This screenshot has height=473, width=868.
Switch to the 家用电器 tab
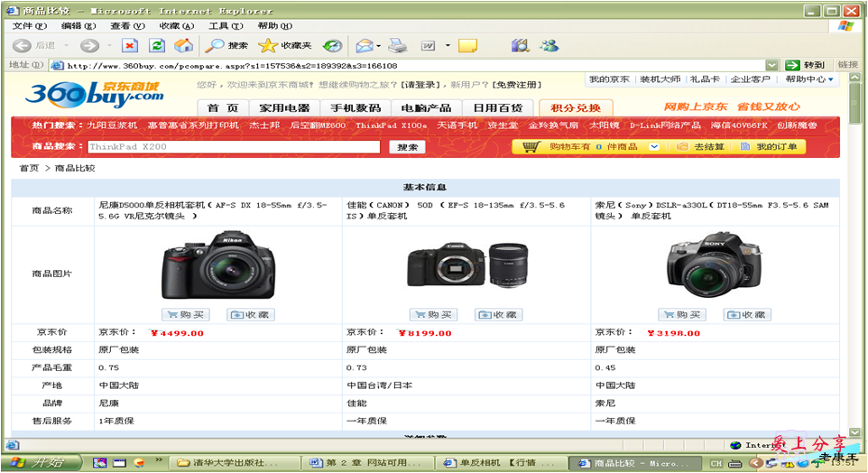tap(284, 108)
